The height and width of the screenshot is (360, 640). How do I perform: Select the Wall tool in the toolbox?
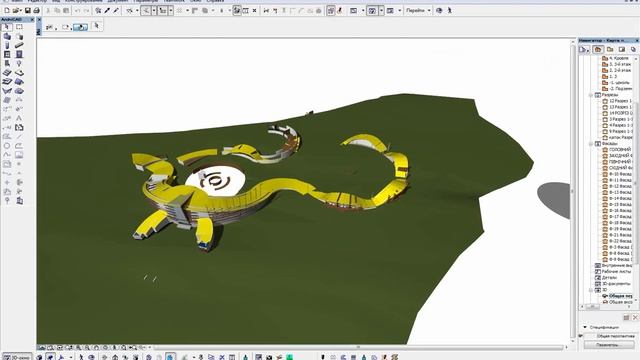7,36
